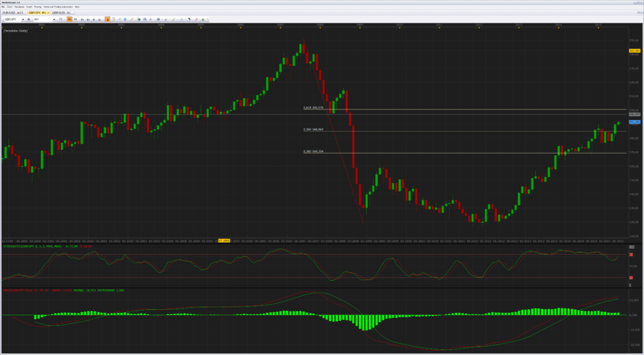The width and height of the screenshot is (644, 355).
Task: Click the red-striped icon after first orange button
Action: pos(75,20)
